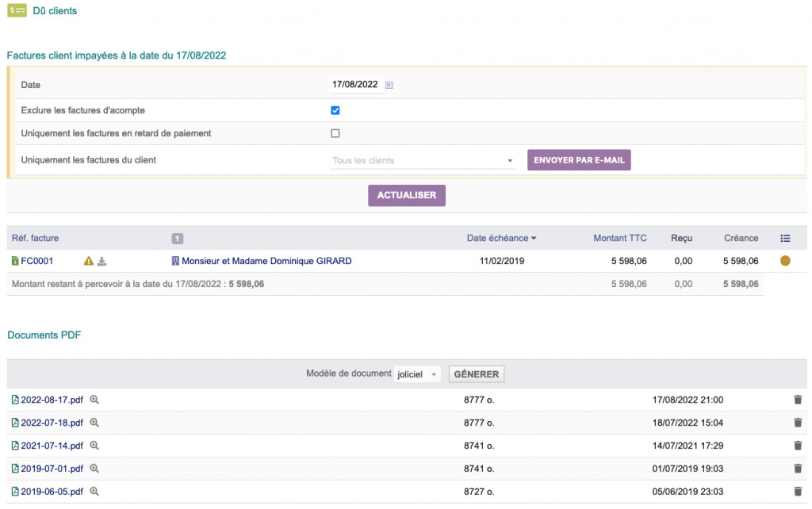Click the column list icon in table header
This screenshot has width=812, height=509.
click(x=785, y=238)
